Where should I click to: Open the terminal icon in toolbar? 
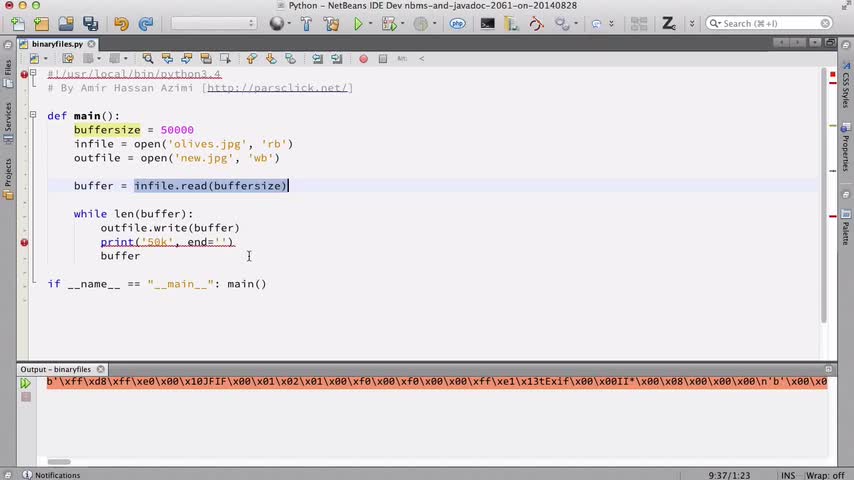point(487,23)
